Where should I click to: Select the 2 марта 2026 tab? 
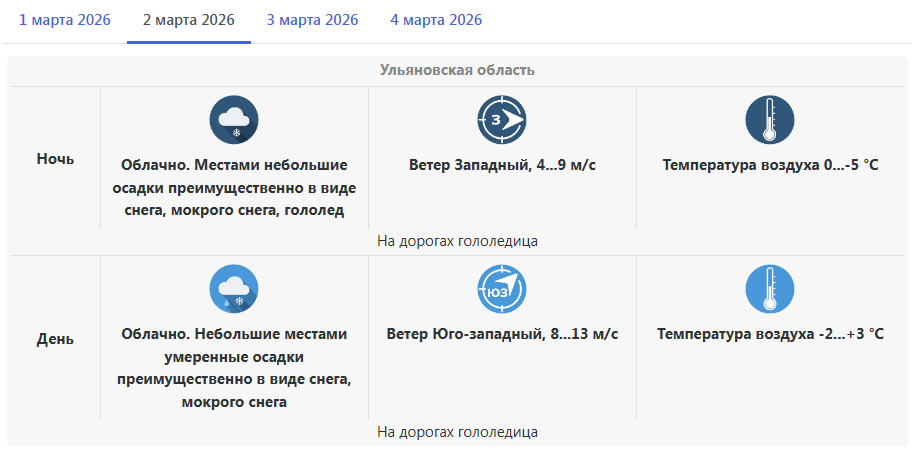point(189,20)
